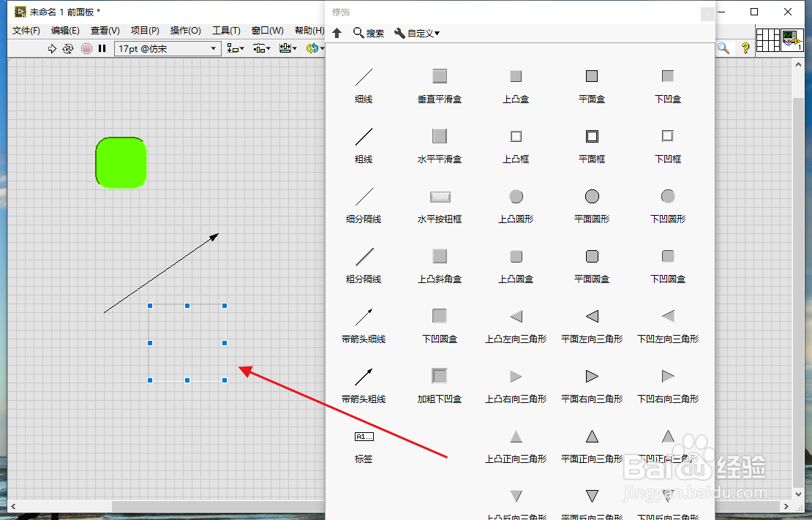Select the green rounded box on panel

pyautogui.click(x=121, y=162)
